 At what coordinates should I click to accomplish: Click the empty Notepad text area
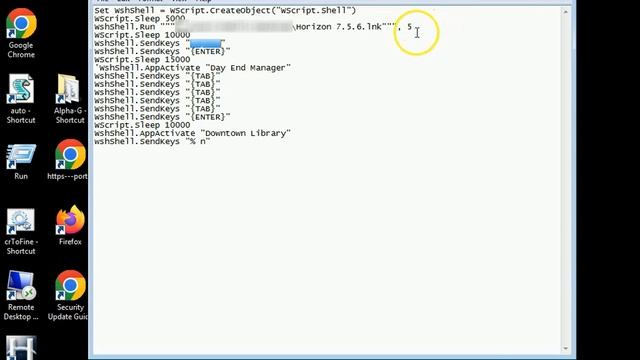pos(327,249)
